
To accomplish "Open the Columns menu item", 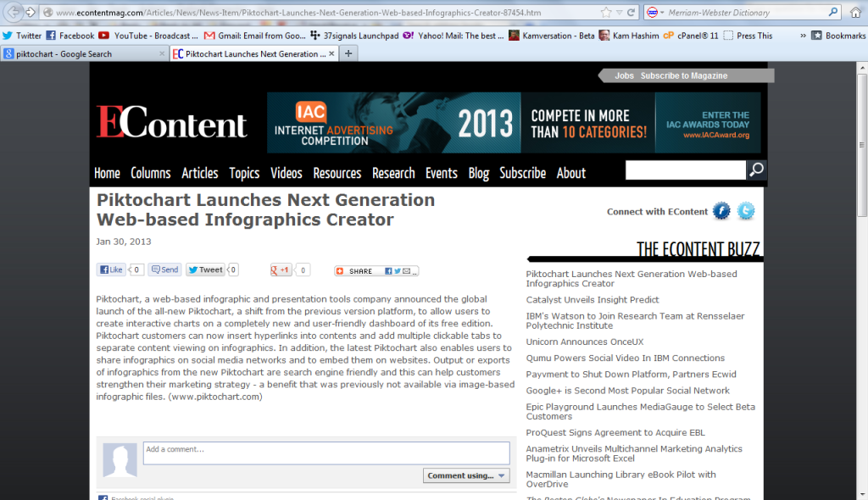I will (151, 173).
